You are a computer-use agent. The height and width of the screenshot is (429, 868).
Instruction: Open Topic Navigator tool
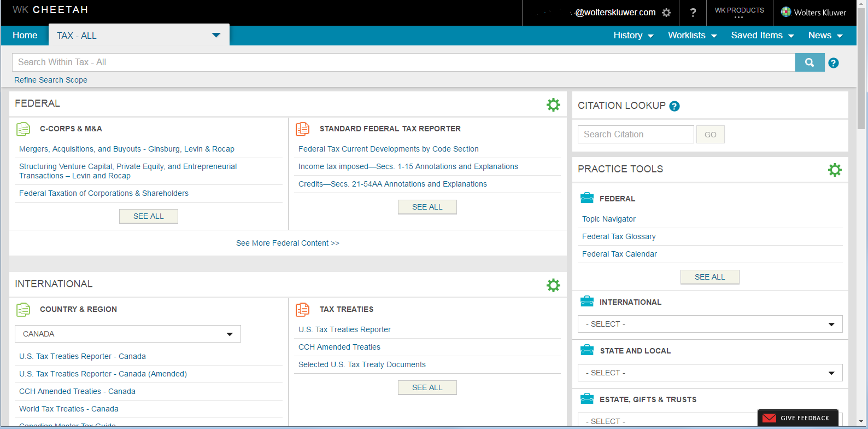tap(609, 219)
